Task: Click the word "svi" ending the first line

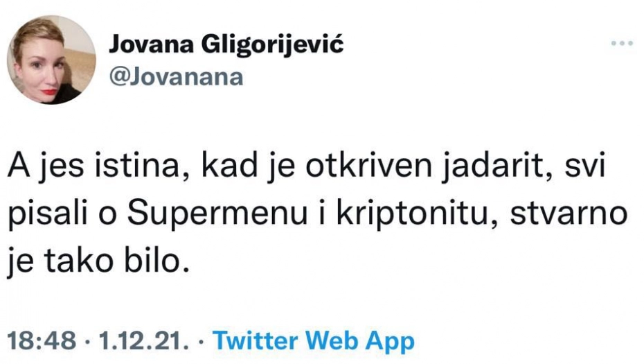Action: point(580,170)
